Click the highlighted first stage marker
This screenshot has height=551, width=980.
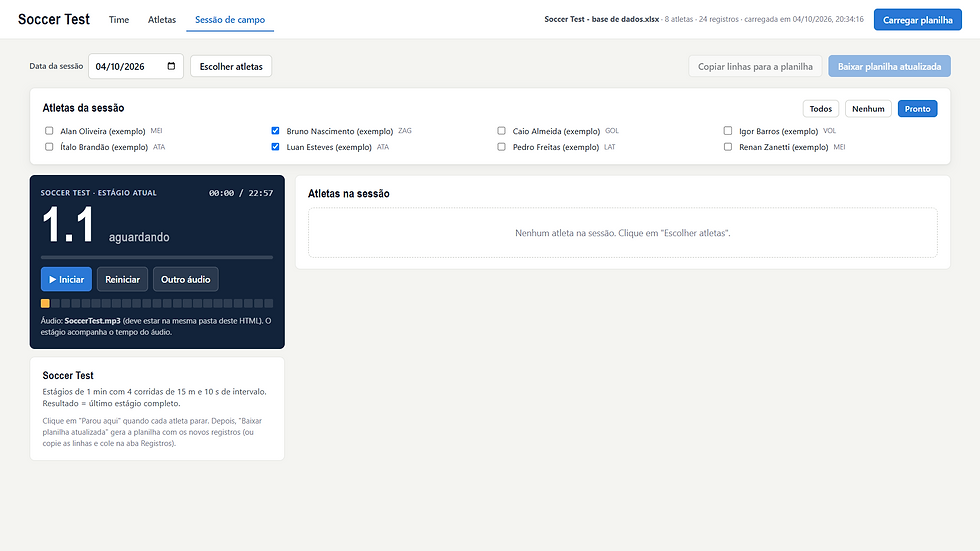point(45,304)
